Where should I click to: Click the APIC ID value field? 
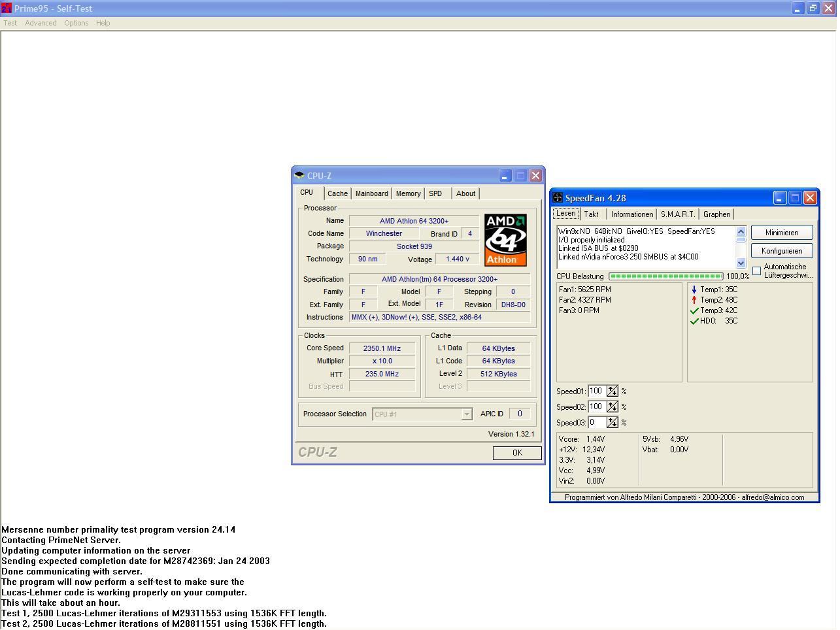[520, 414]
